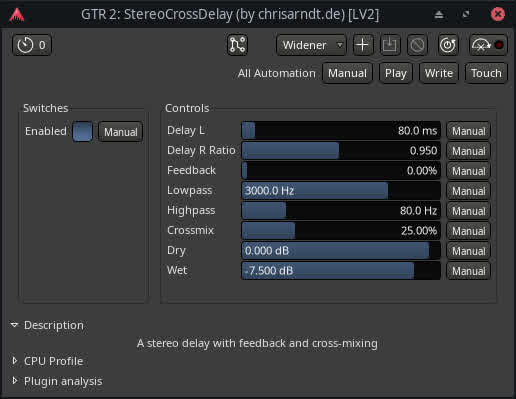516x399 pixels.
Task: Open Dry automation Manual dropdown
Action: click(x=469, y=251)
